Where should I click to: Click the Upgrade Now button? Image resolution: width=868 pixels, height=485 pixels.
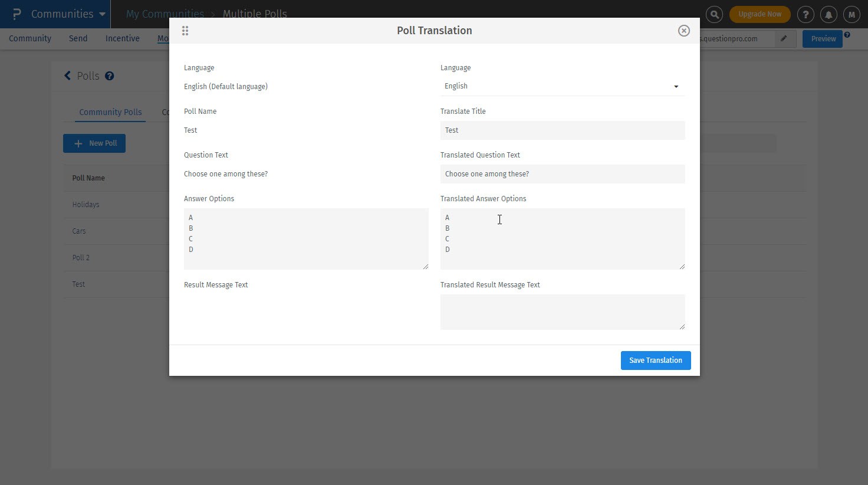click(759, 14)
